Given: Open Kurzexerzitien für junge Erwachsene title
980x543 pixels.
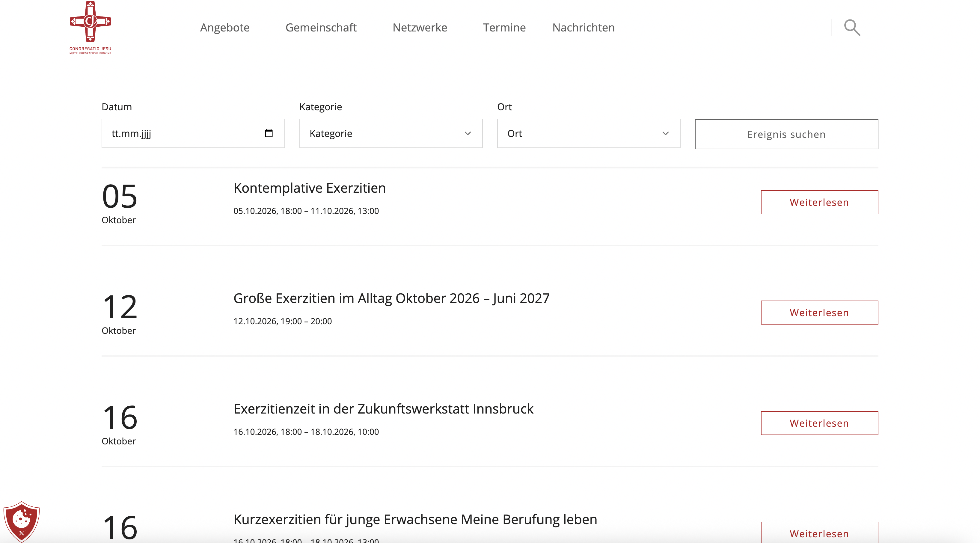Looking at the screenshot, I should point(415,519).
